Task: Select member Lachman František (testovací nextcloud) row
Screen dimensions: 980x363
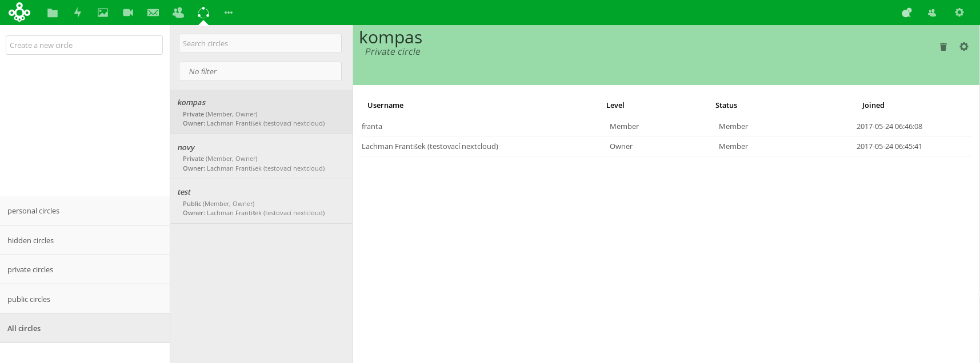Action: click(666, 146)
